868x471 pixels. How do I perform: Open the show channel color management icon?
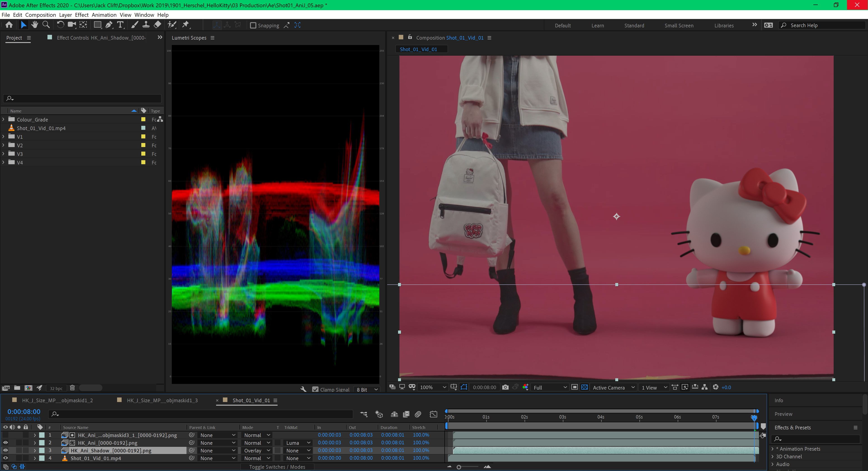tap(525, 387)
